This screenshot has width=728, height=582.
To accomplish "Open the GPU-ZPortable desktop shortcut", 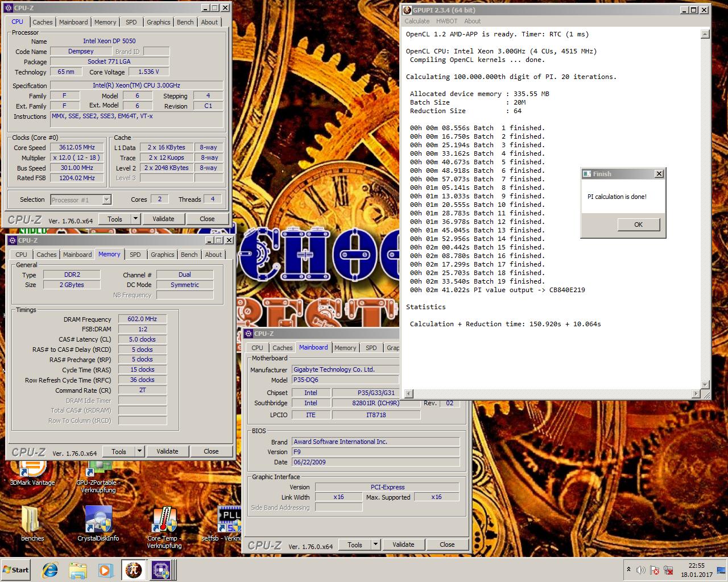I will (x=98, y=476).
